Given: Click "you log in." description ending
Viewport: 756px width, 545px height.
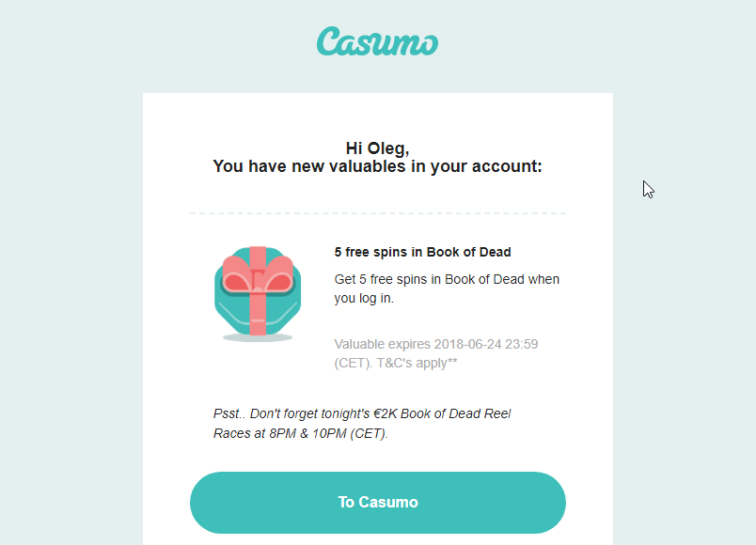Looking at the screenshot, I should tap(364, 298).
